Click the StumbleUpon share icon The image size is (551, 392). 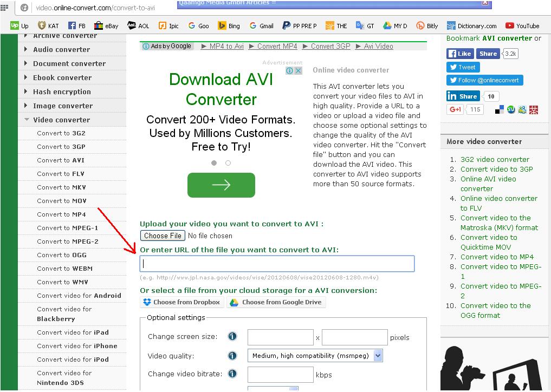point(511,109)
